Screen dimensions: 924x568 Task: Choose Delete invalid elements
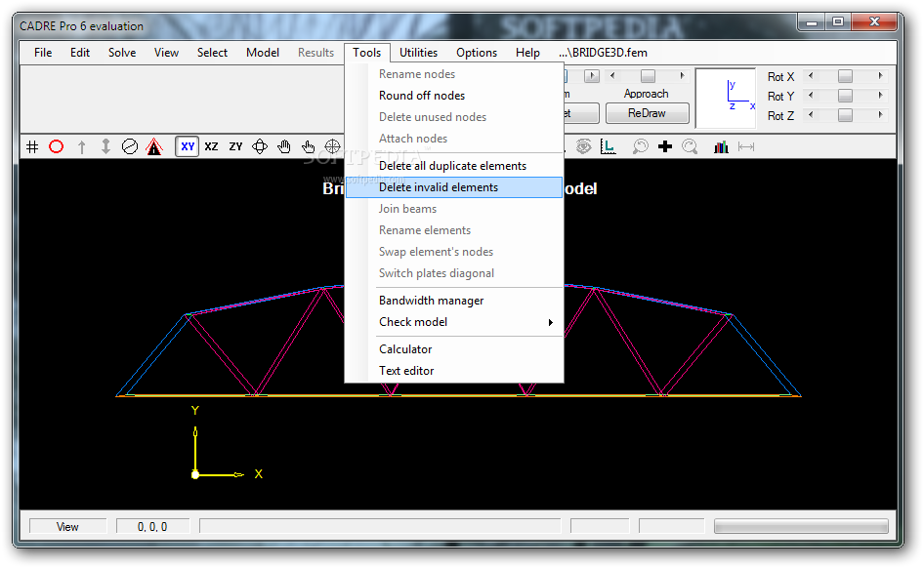click(x=454, y=187)
